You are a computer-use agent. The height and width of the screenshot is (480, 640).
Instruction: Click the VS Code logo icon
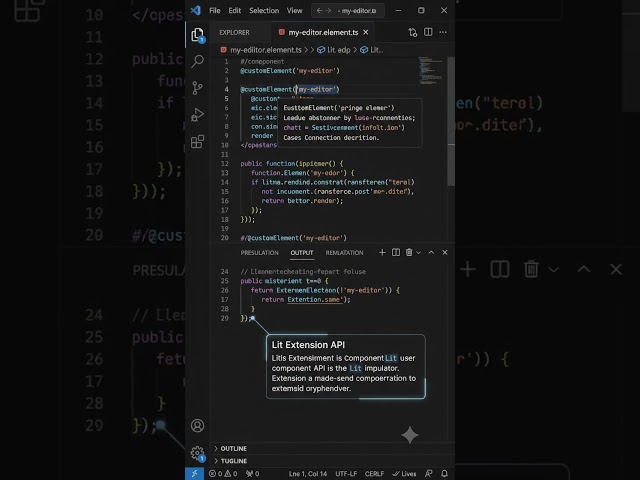pos(196,10)
